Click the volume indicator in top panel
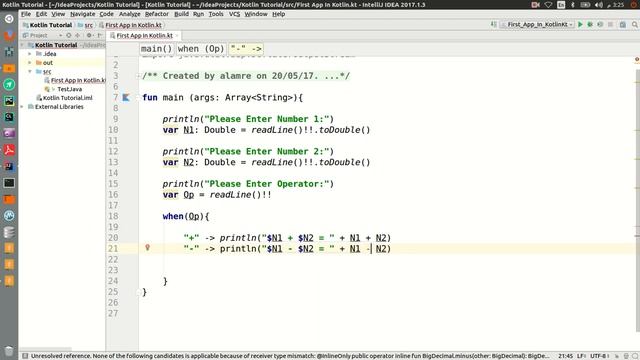640x360 pixels. click(x=599, y=4)
